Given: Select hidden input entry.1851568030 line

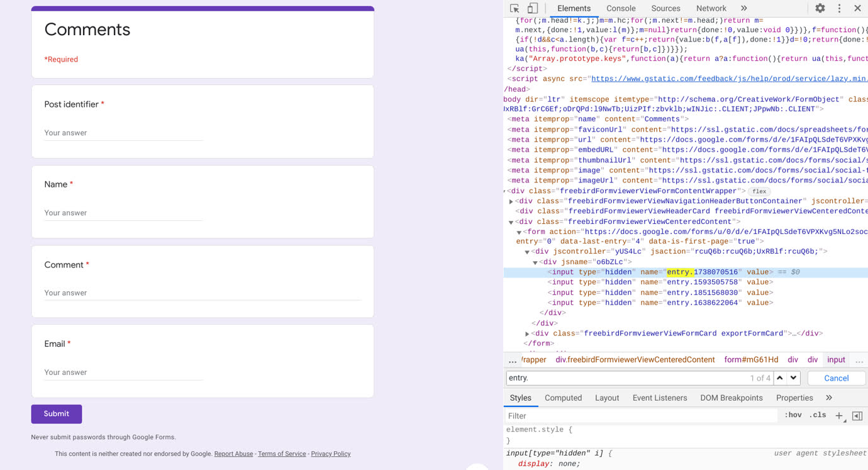Looking at the screenshot, I should click(x=660, y=293).
